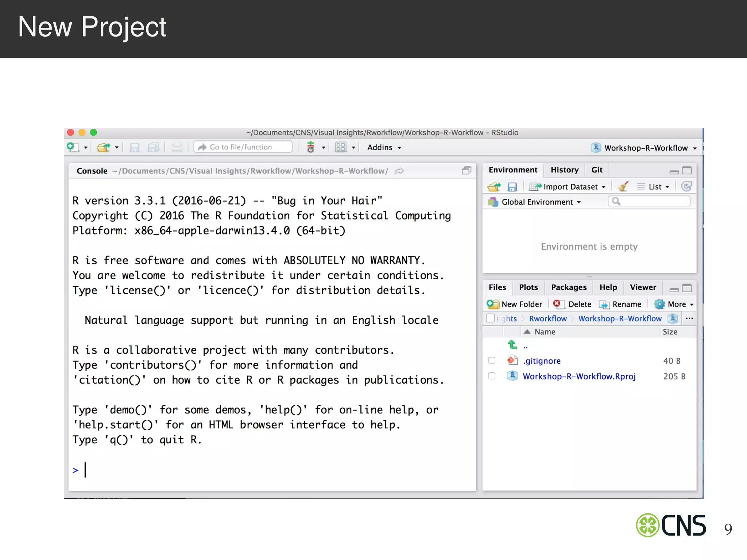Screen dimensions: 747x560
Task: Toggle the select-all files checkbox
Action: click(490, 318)
